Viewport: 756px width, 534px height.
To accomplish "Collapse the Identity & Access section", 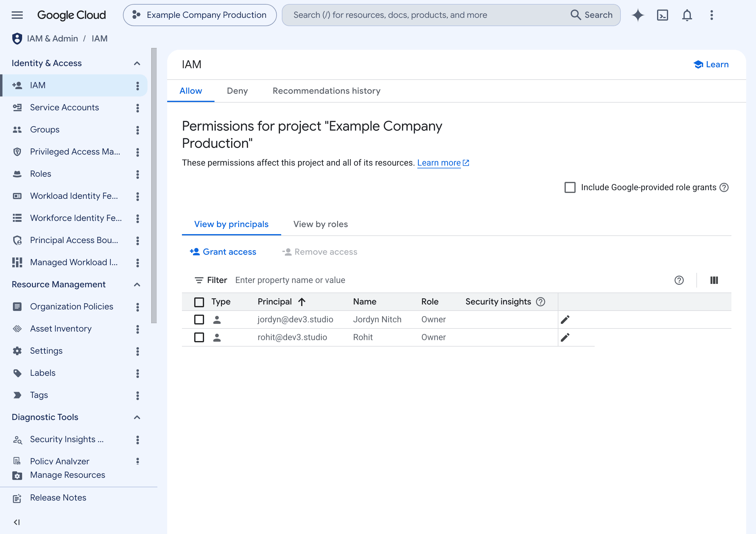I will (x=137, y=63).
